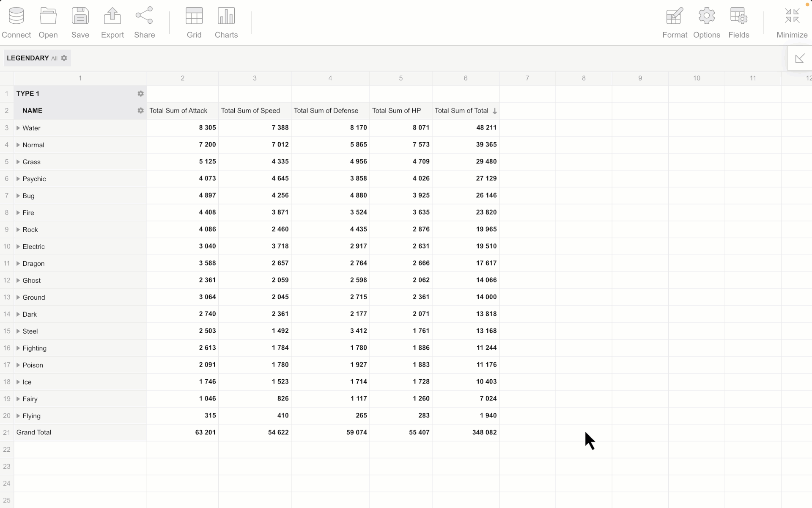This screenshot has width=812, height=508.
Task: Expand the Steel row
Action: pos(18,331)
